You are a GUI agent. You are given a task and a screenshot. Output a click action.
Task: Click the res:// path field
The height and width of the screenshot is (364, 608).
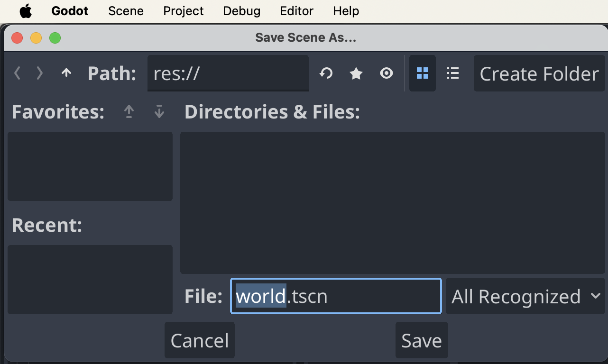coord(228,73)
